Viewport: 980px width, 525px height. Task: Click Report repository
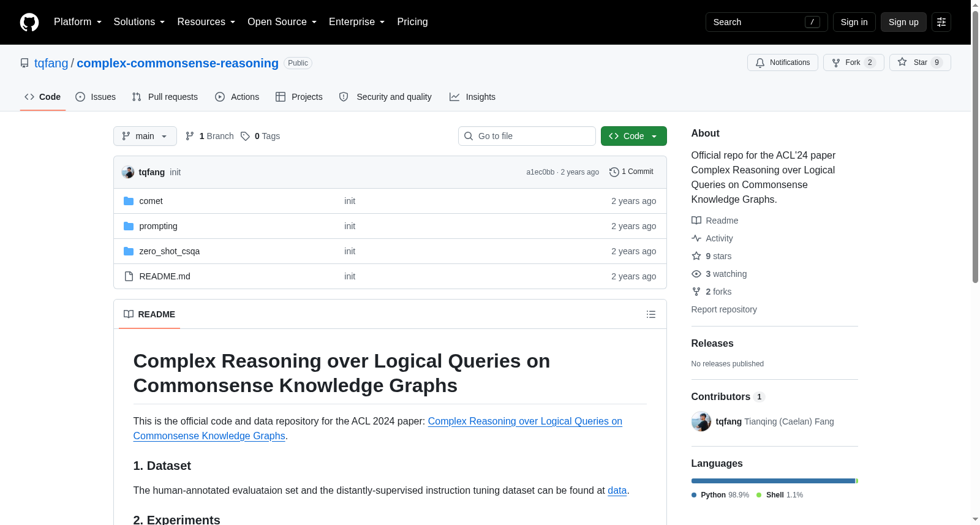tap(724, 309)
